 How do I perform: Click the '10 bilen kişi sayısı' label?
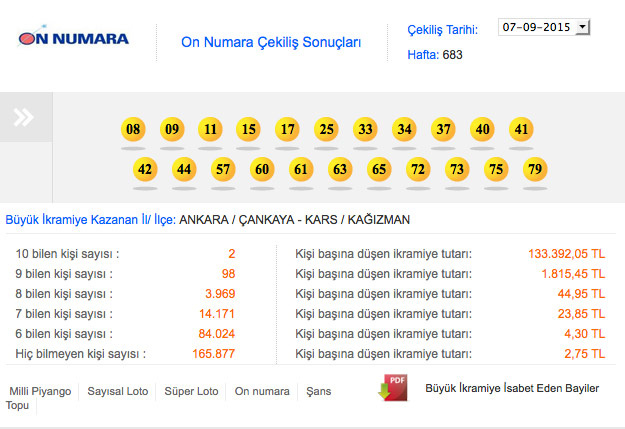click(67, 254)
